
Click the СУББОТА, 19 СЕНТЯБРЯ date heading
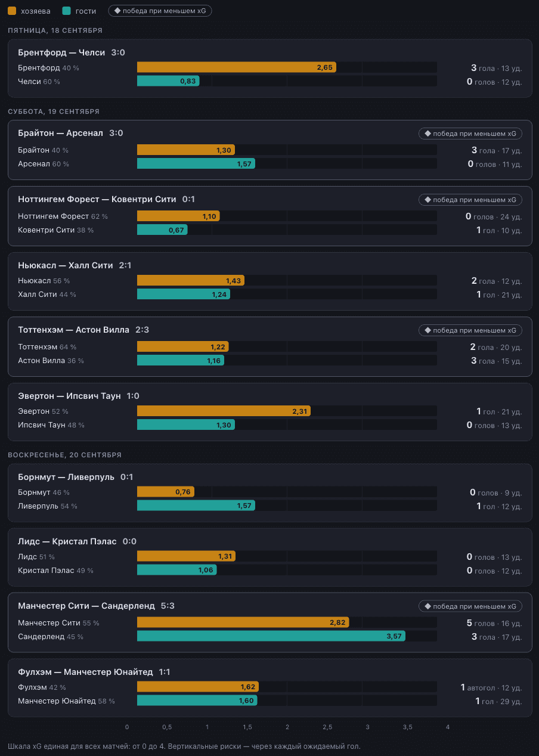pyautogui.click(x=54, y=111)
